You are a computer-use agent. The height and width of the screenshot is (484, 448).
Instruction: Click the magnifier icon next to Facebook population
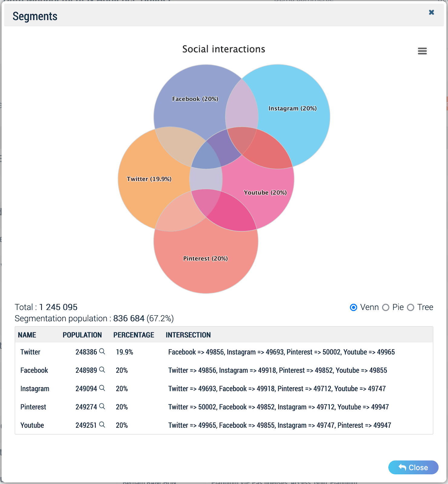pos(102,370)
